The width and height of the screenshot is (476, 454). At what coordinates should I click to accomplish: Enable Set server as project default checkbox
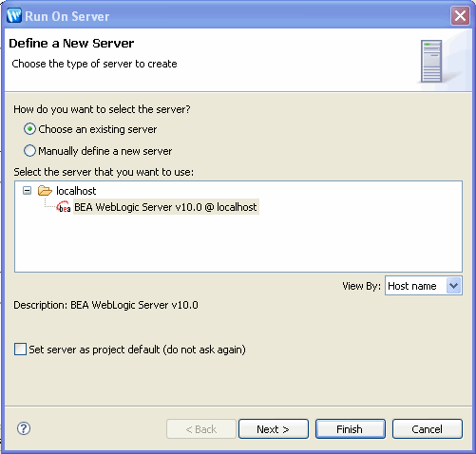(20, 350)
